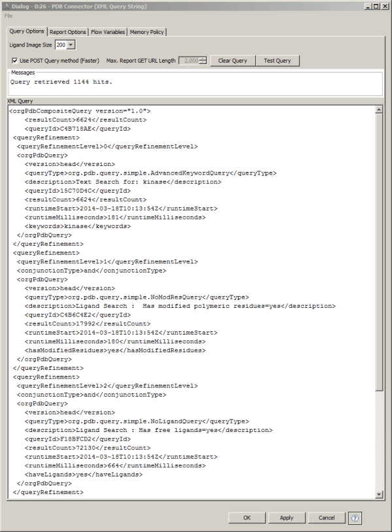
Task: Click the Test Query button
Action: point(278,61)
